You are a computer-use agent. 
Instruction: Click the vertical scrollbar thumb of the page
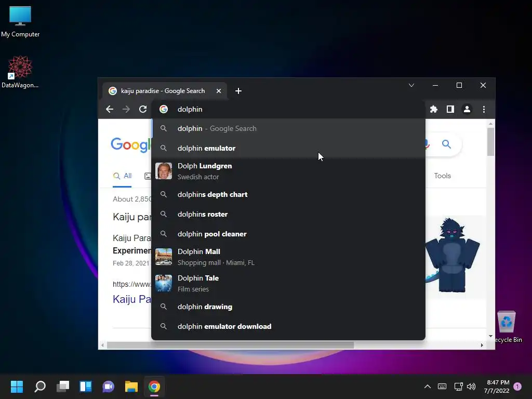pyautogui.click(x=490, y=142)
